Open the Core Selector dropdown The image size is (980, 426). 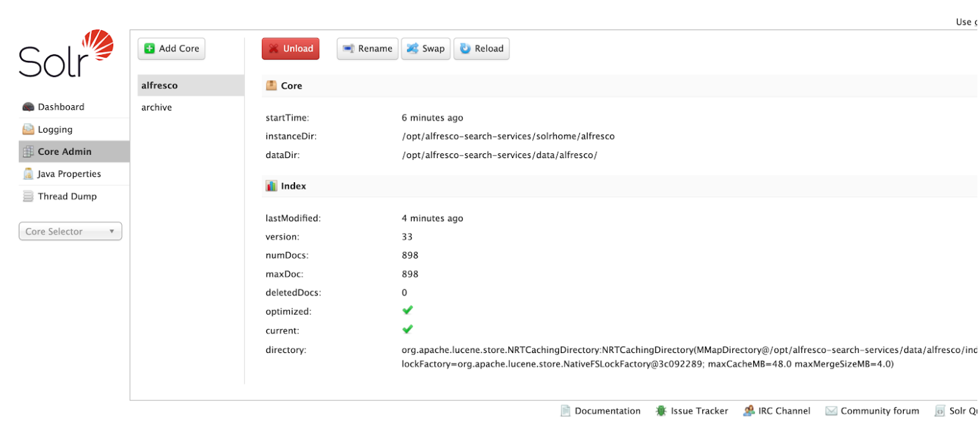pos(70,232)
